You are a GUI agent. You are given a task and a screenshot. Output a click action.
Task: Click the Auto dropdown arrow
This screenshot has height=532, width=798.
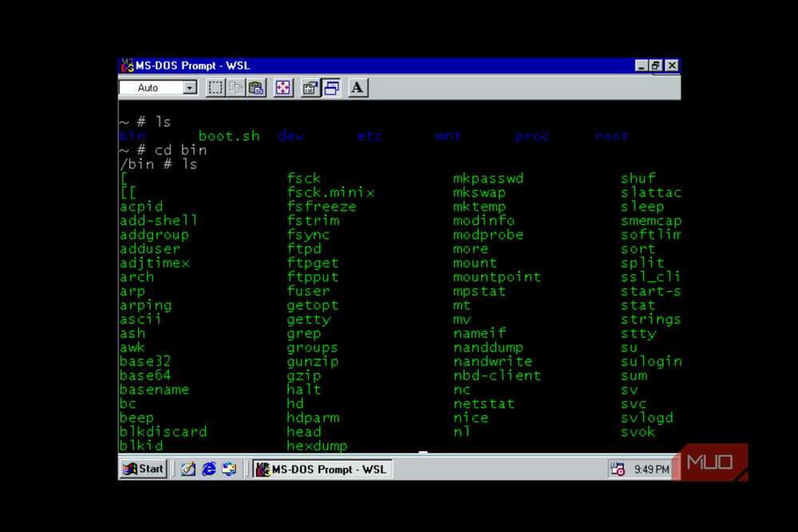point(189,88)
